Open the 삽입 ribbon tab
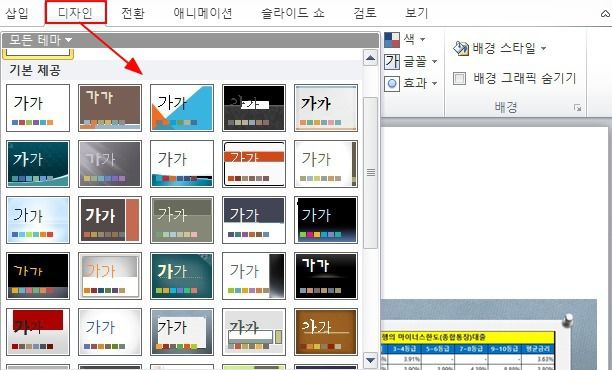 (17, 13)
